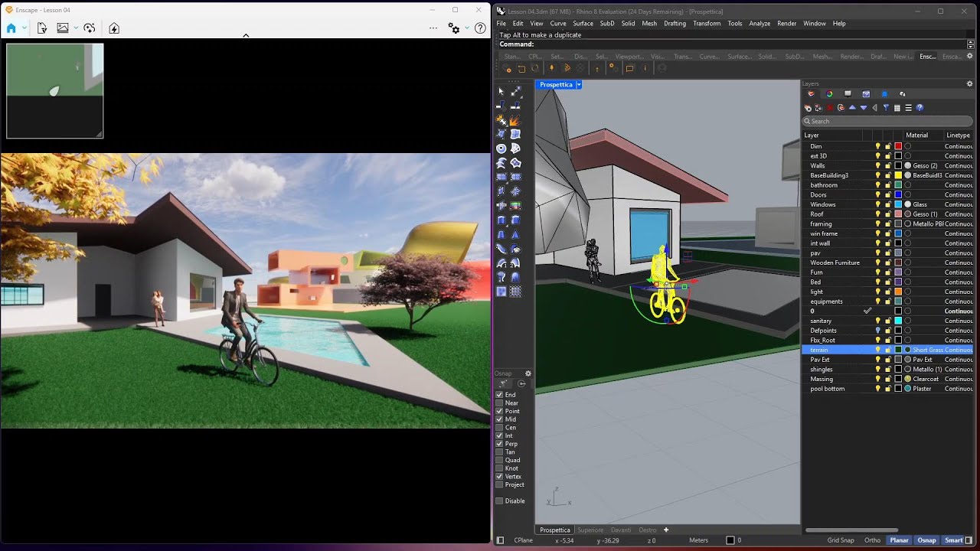
Task: Open the Surface menu
Action: pos(583,24)
